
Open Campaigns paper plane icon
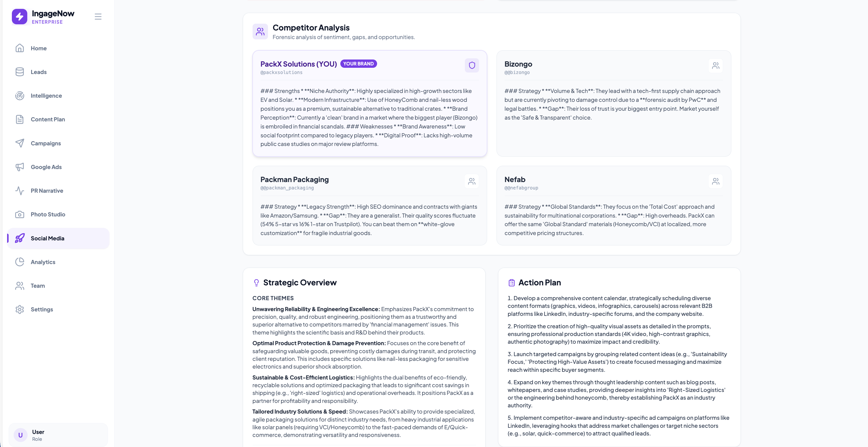(x=20, y=143)
